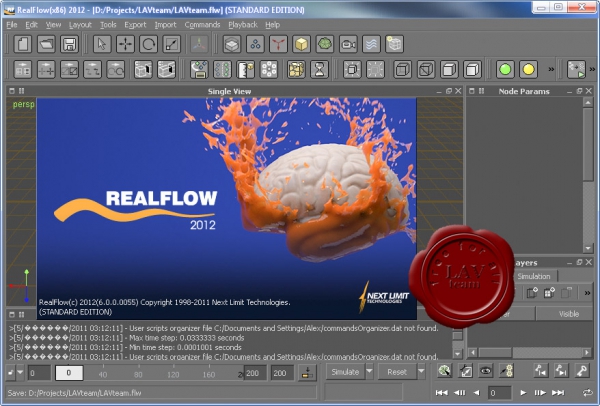Click the Simulate button
Screen dimensions: 600x406
pyautogui.click(x=345, y=372)
